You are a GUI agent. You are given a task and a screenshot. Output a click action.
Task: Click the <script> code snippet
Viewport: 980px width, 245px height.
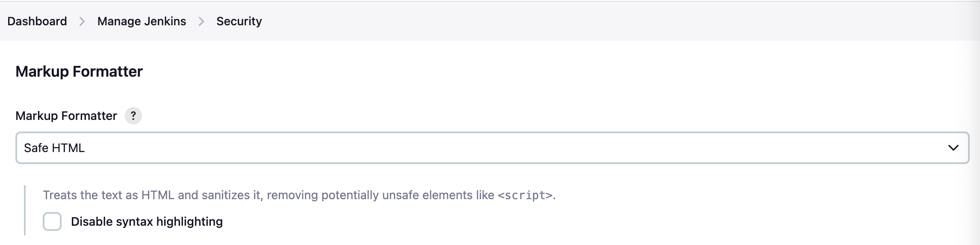[525, 196]
